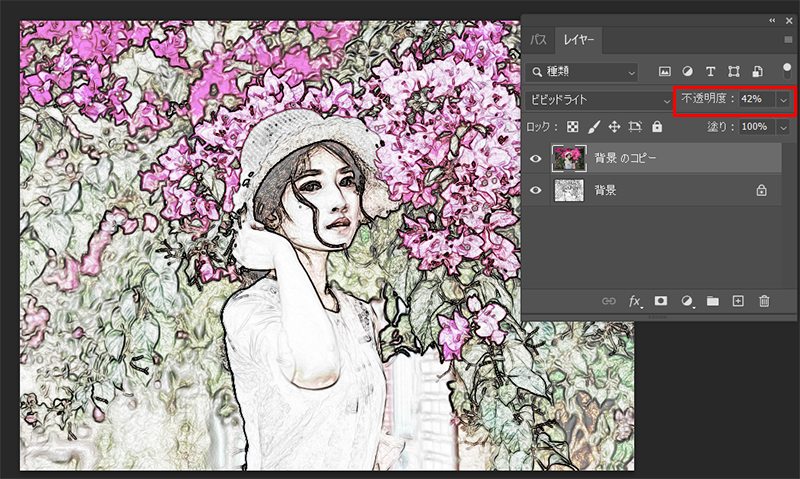The image size is (800, 479).
Task: Click the pixel layer filter icon
Action: click(x=664, y=72)
